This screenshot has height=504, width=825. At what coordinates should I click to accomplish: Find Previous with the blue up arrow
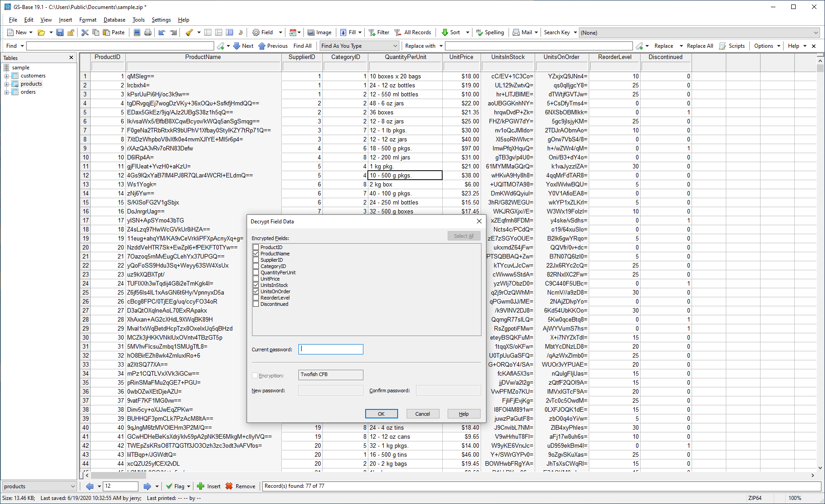pos(262,46)
